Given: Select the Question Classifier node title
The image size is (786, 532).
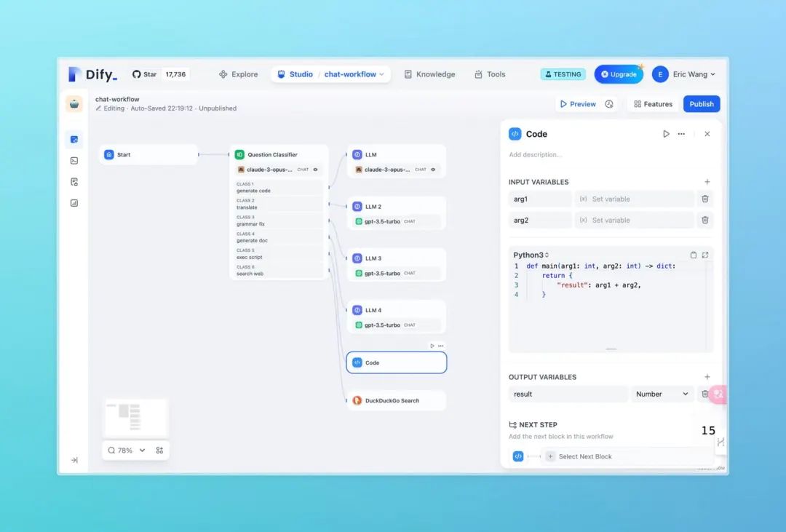Looking at the screenshot, I should pyautogui.click(x=272, y=154).
